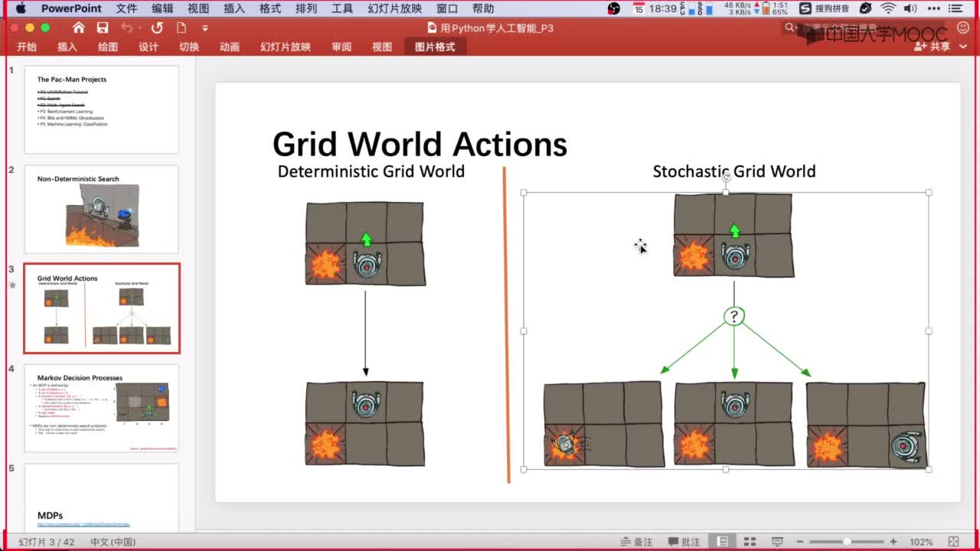
Task: Click the Wi-Fi icon in menu bar
Action: pos(888,8)
